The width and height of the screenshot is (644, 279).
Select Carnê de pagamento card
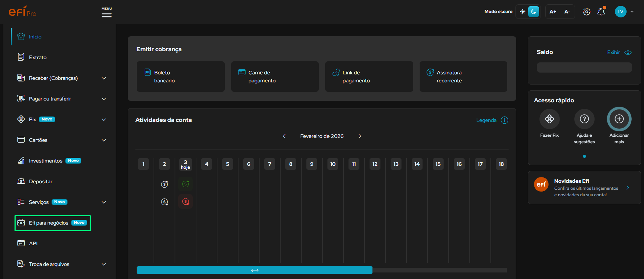coord(275,77)
